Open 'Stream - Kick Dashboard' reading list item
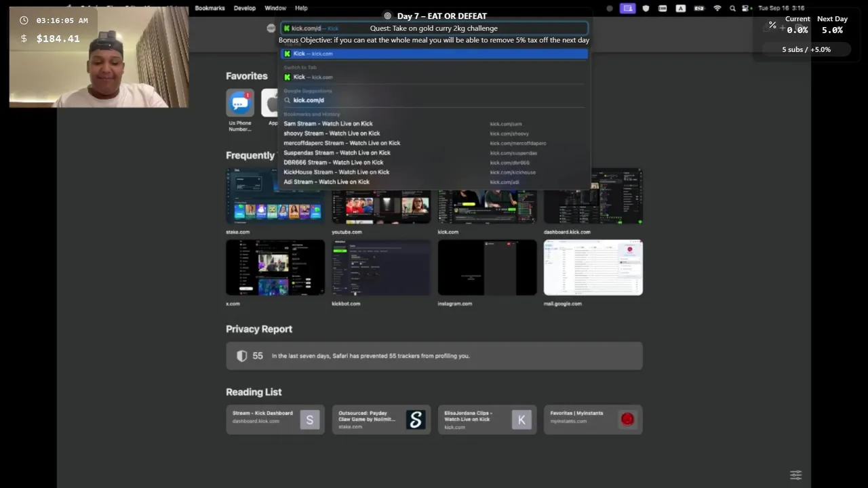Viewport: 868px width, 488px height. [275, 420]
